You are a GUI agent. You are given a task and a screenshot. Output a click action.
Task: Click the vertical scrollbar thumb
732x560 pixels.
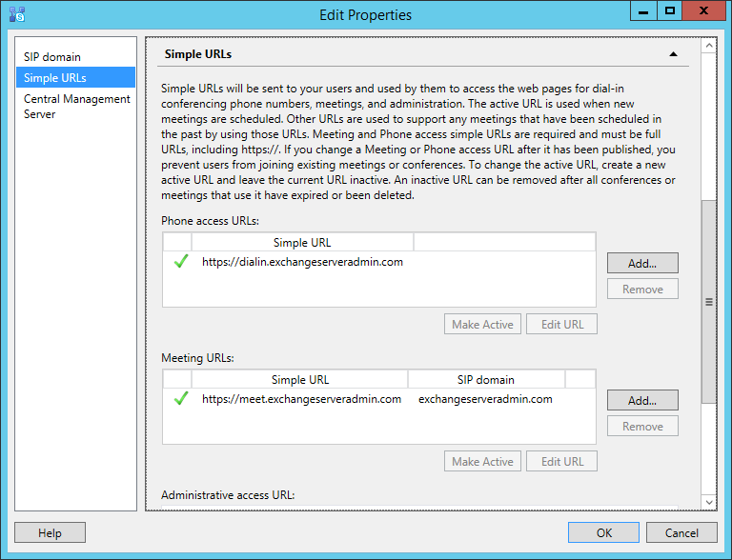tap(709, 302)
